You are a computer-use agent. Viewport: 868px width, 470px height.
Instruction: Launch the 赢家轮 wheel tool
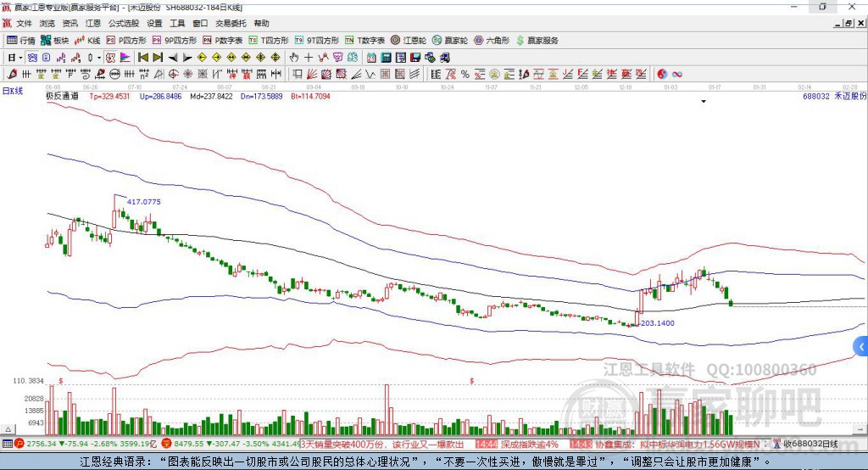[x=450, y=41]
